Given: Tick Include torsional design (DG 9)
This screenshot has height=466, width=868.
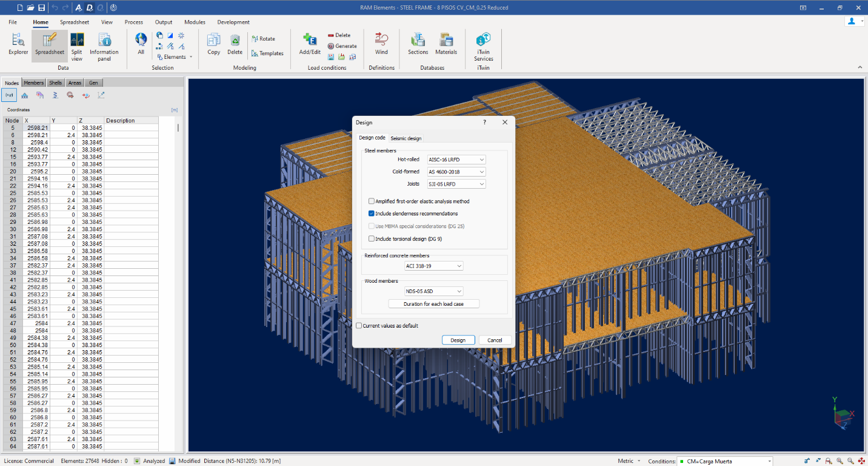Looking at the screenshot, I should 405,239.
